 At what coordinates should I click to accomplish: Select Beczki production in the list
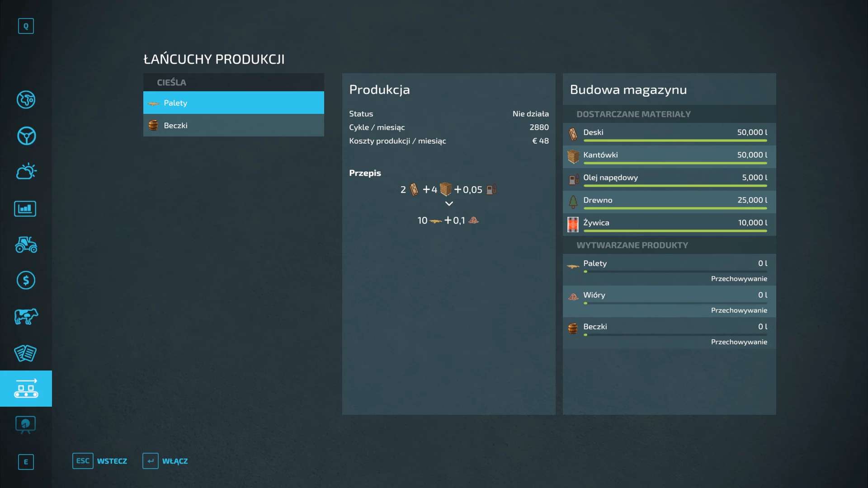coord(233,125)
